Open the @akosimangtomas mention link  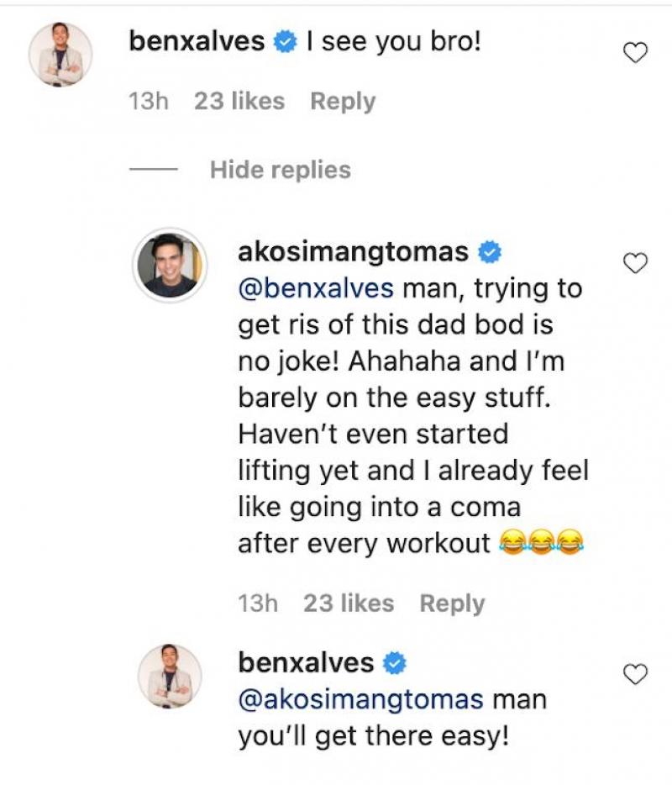(x=361, y=699)
